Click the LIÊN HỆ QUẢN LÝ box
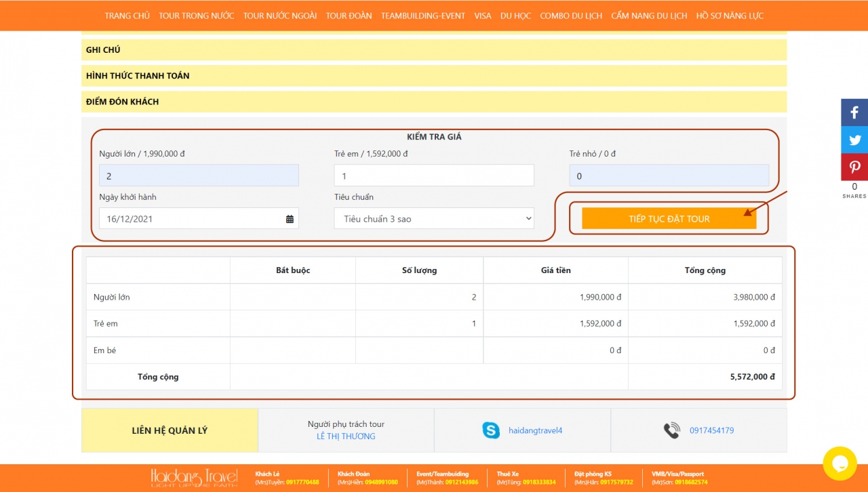This screenshot has height=492, width=868. pyautogui.click(x=170, y=430)
